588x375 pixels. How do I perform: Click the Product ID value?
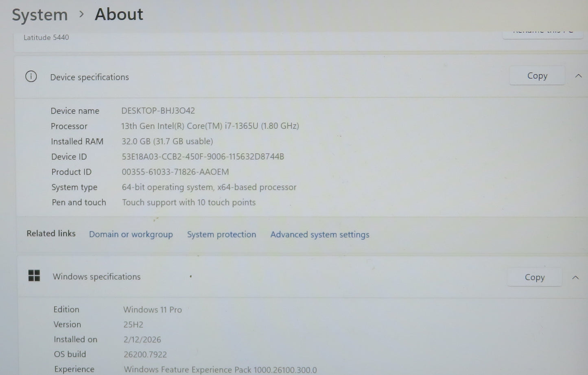[x=175, y=172]
